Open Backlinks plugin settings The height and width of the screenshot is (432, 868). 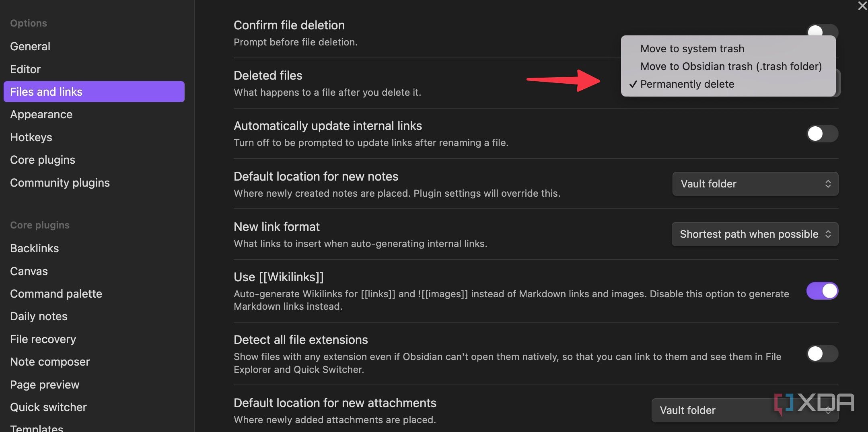tap(34, 248)
